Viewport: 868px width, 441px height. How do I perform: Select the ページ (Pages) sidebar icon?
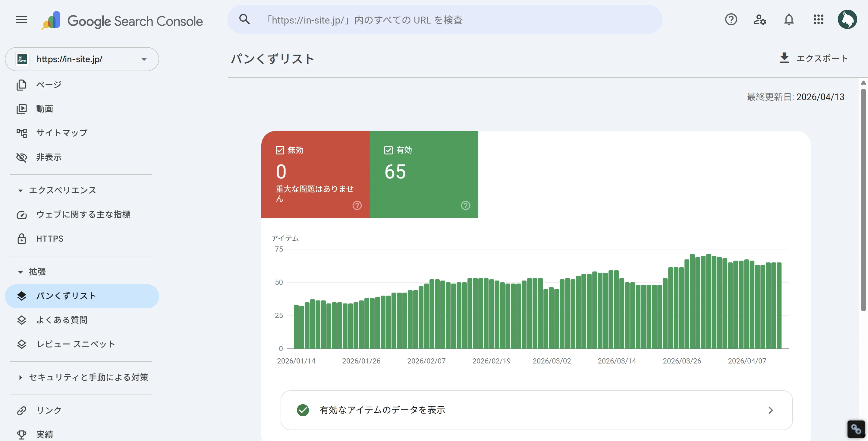[x=22, y=85]
